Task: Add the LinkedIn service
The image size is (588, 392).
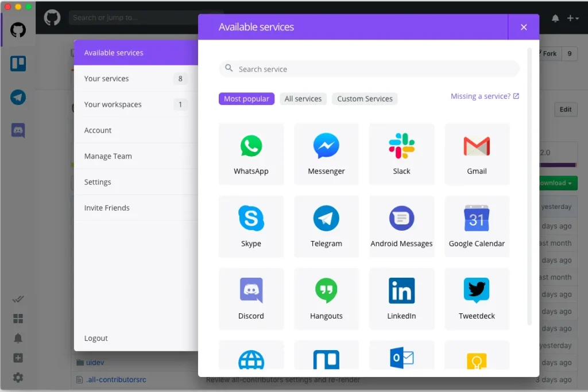Action: [401, 298]
